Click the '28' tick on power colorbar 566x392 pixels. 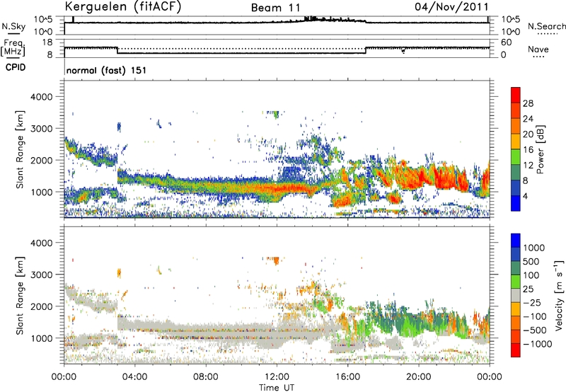point(528,103)
